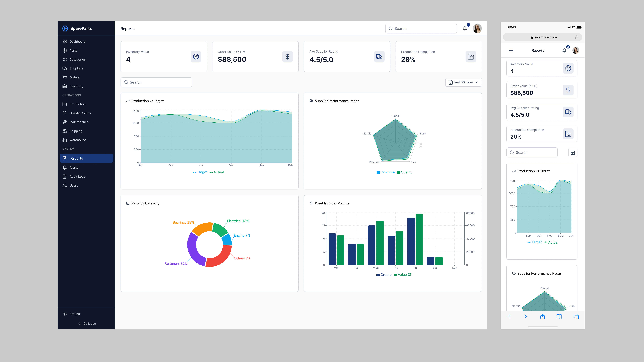644x362 pixels.
Task: Click the Parts by Category bar icon
Action: pyautogui.click(x=128, y=203)
